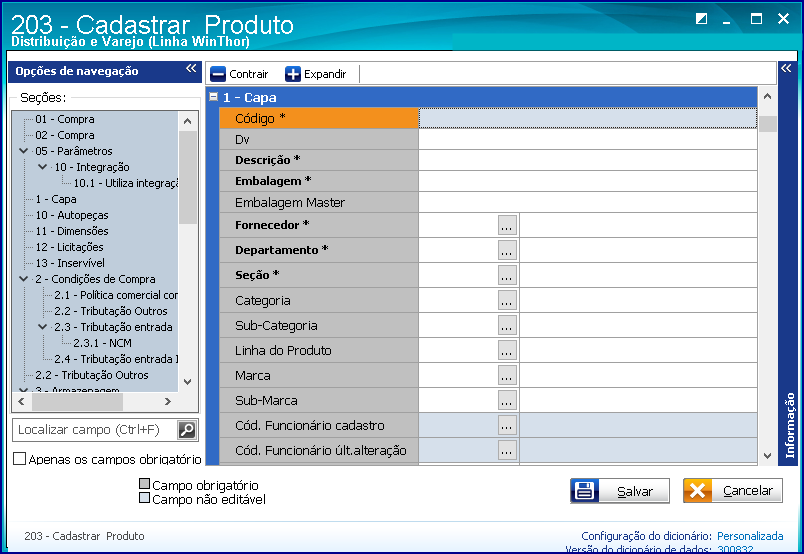This screenshot has width=804, height=554.
Task: Select 13 - Inservível section
Action: point(70,263)
